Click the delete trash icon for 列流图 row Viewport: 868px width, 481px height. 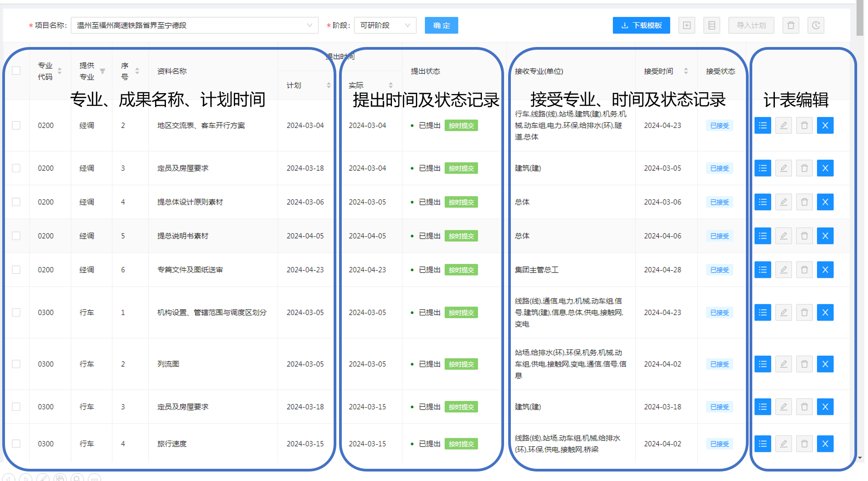(x=804, y=364)
